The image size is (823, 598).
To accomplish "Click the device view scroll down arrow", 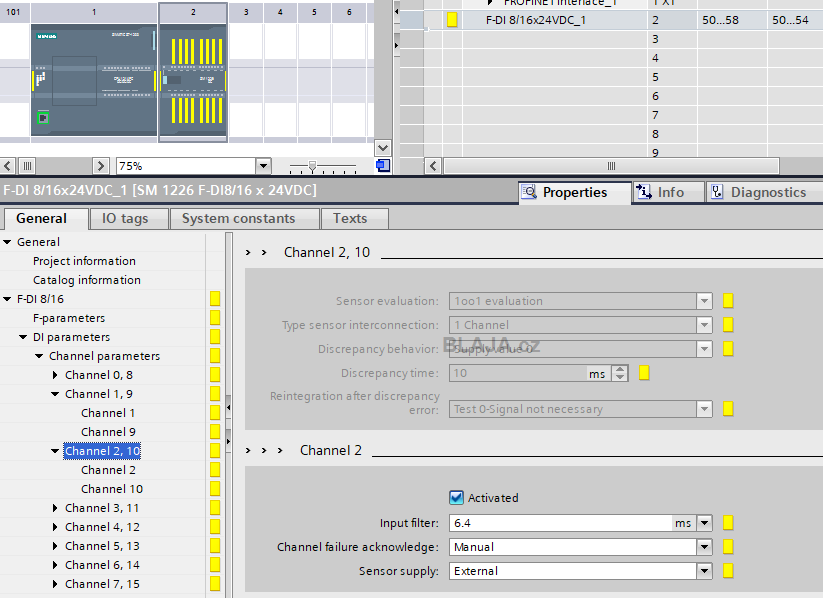I will (x=383, y=148).
